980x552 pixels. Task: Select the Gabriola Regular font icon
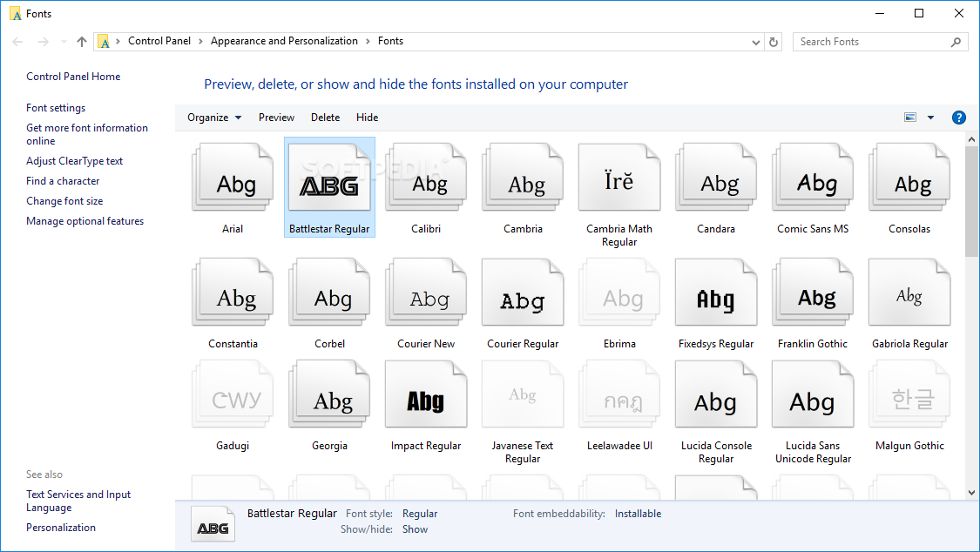point(909,292)
